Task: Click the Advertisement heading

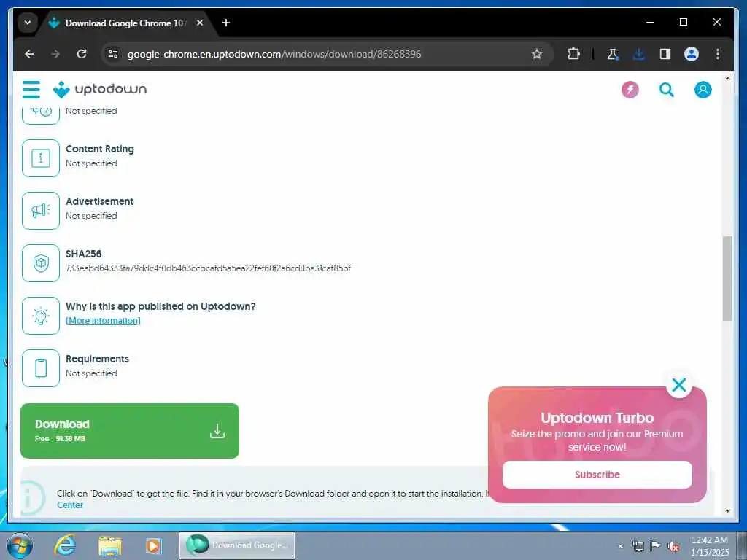Action: (x=99, y=201)
